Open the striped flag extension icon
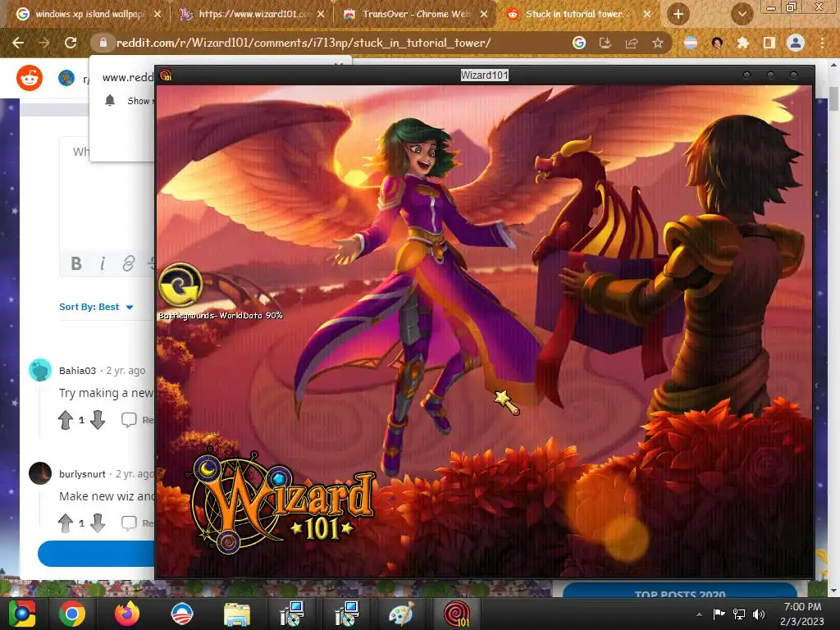This screenshot has height=630, width=840. pos(691,43)
